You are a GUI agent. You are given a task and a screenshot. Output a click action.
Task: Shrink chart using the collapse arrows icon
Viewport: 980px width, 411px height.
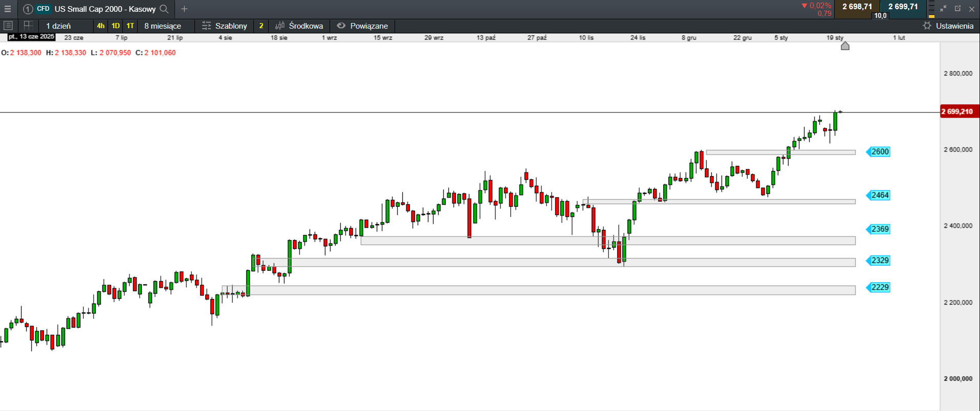[x=943, y=9]
